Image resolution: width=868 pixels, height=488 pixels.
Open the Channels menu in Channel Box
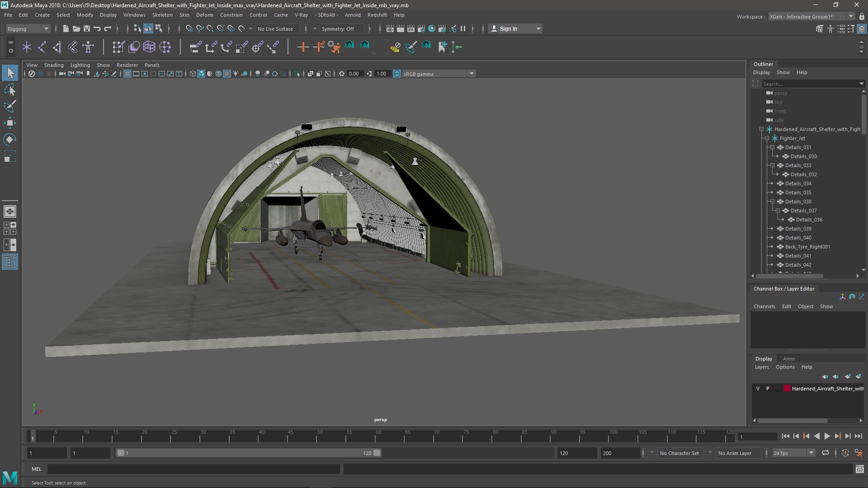point(764,306)
